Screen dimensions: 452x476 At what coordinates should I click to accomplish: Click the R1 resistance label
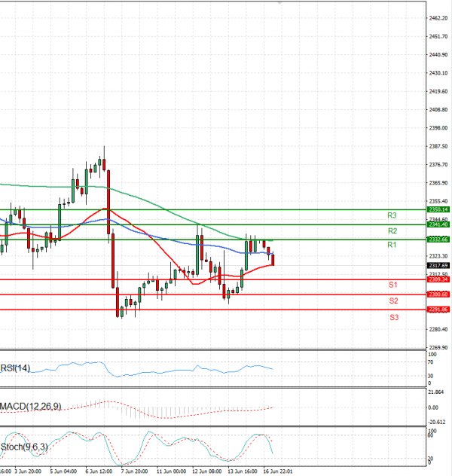392,245
